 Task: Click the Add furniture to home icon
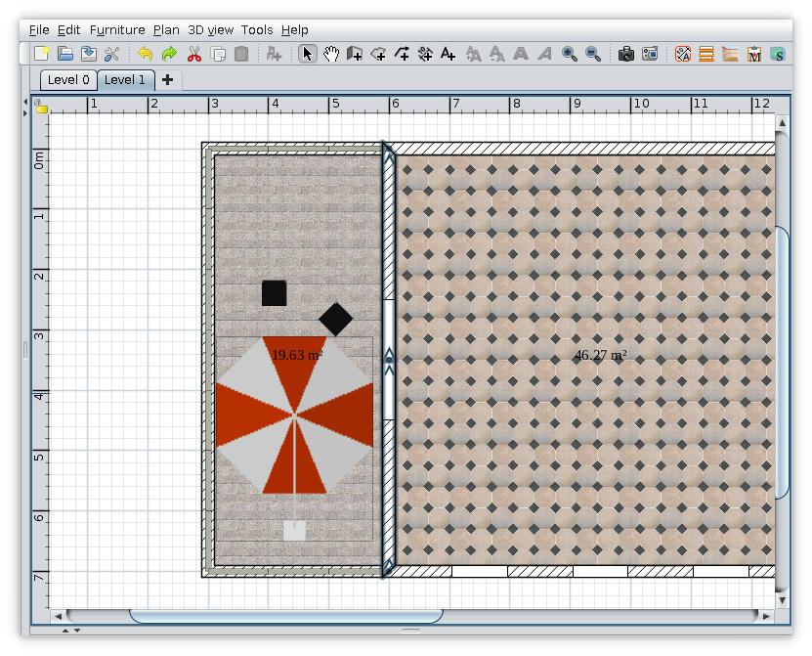[x=274, y=54]
